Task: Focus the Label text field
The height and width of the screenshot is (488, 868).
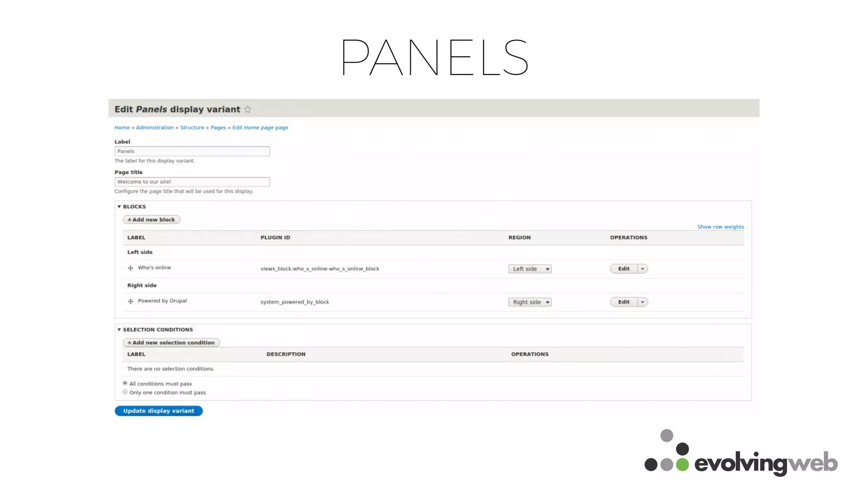Action: (192, 151)
